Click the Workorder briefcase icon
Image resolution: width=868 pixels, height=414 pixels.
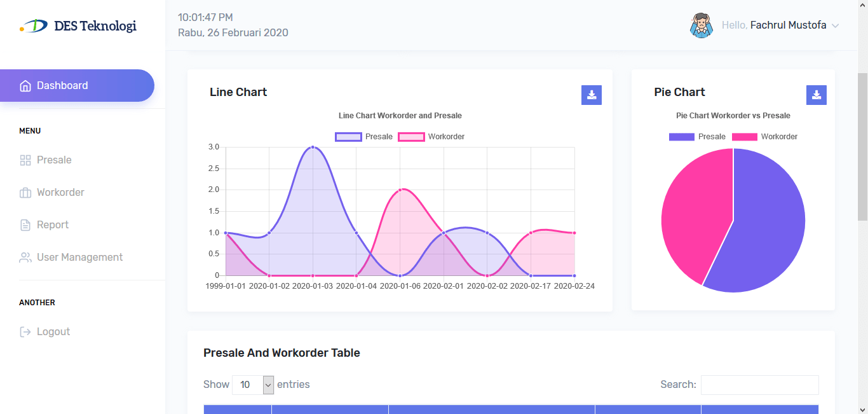tap(25, 193)
